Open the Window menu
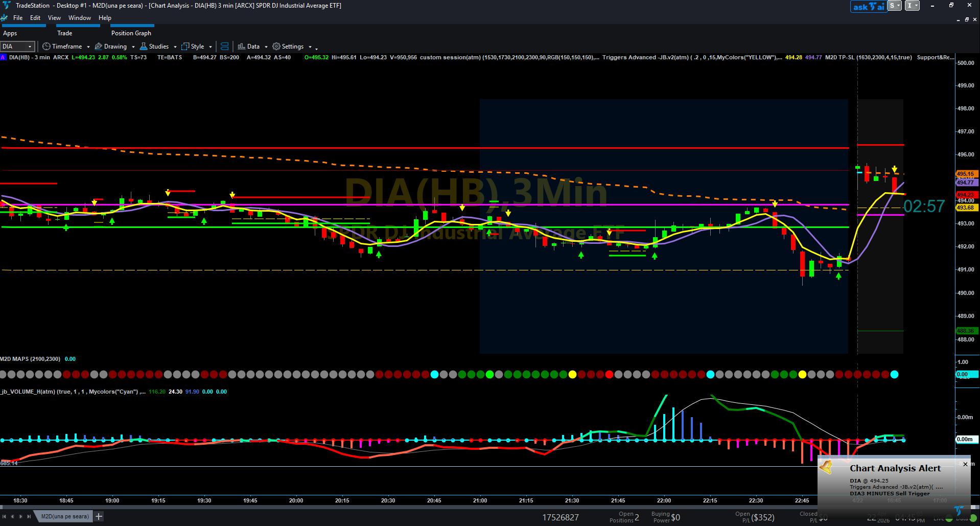The height and width of the screenshot is (526, 980). pyautogui.click(x=80, y=18)
